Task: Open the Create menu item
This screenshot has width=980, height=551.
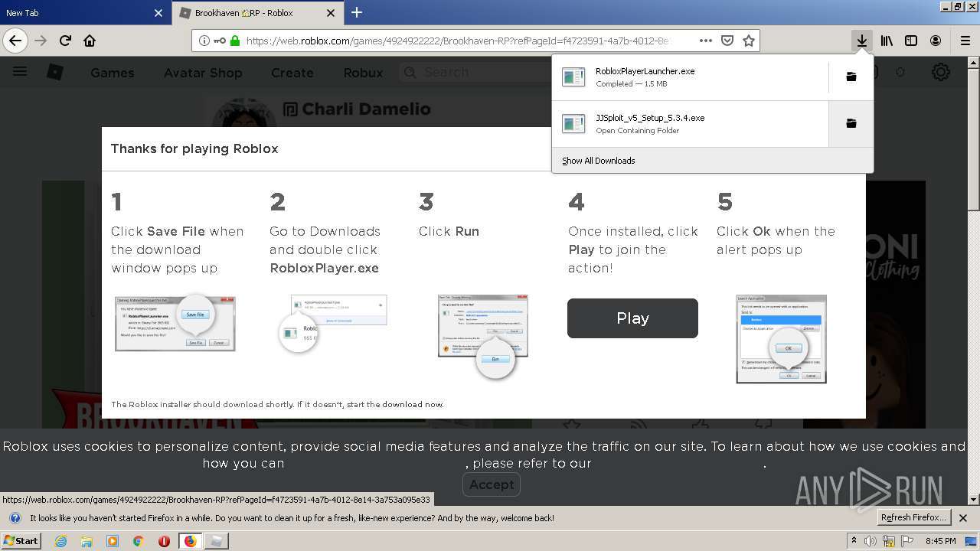Action: click(292, 73)
